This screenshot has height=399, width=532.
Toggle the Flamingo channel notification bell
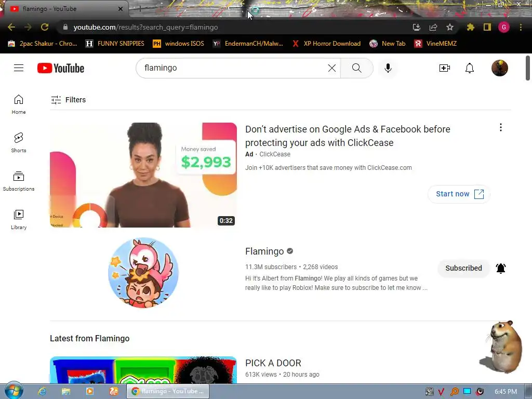click(501, 268)
